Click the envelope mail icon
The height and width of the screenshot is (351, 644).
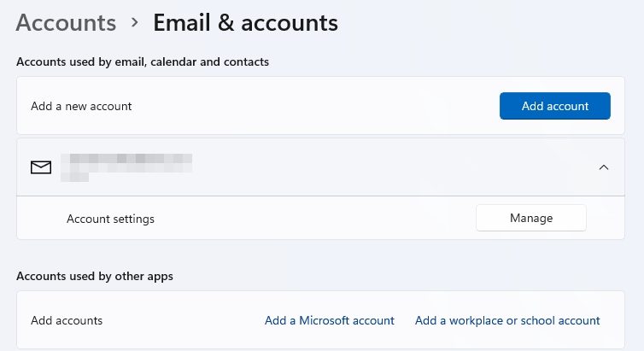click(x=41, y=167)
